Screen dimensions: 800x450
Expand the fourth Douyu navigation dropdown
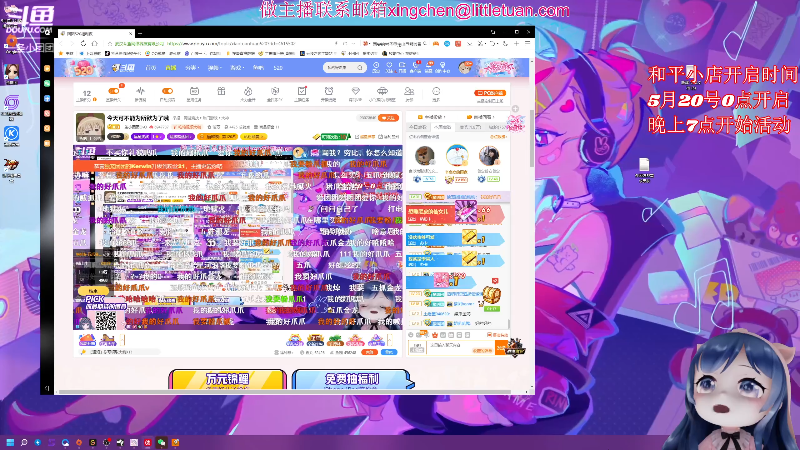point(214,68)
